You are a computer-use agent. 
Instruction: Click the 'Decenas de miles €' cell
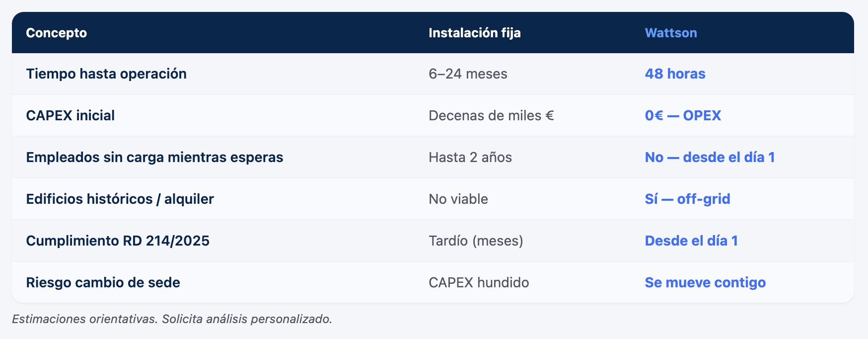(x=491, y=115)
